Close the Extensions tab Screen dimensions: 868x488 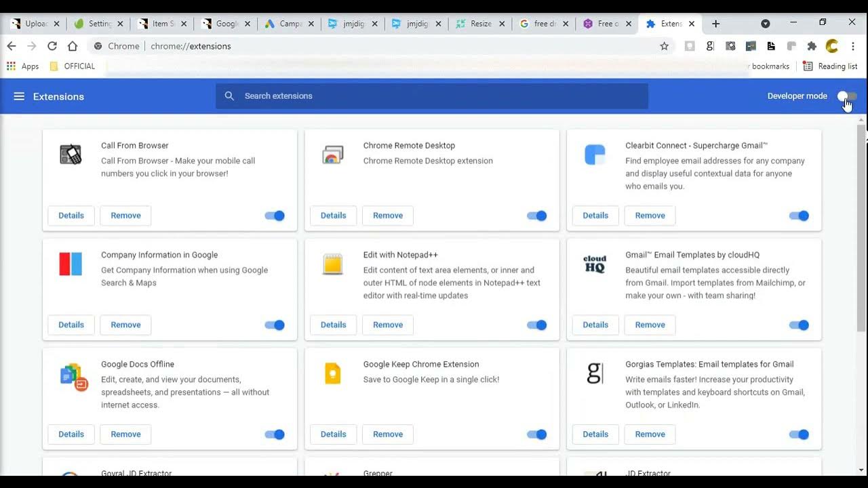click(692, 24)
